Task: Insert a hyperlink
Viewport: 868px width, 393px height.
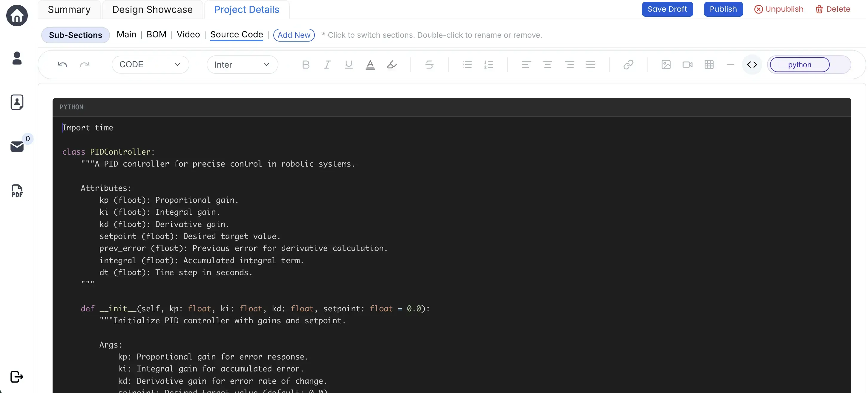Action: tap(628, 64)
